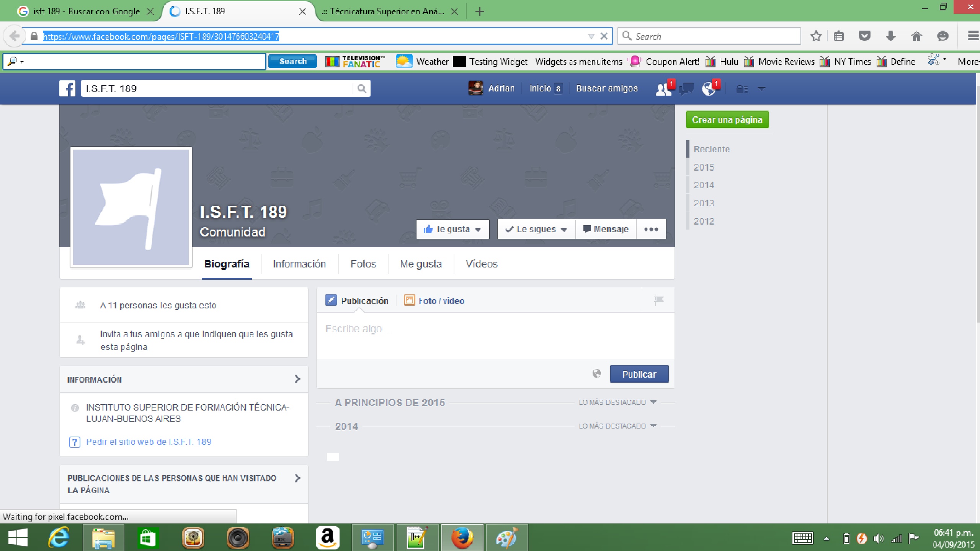The image size is (980, 551).
Task: Expand URL bar history dropdown
Action: (591, 36)
